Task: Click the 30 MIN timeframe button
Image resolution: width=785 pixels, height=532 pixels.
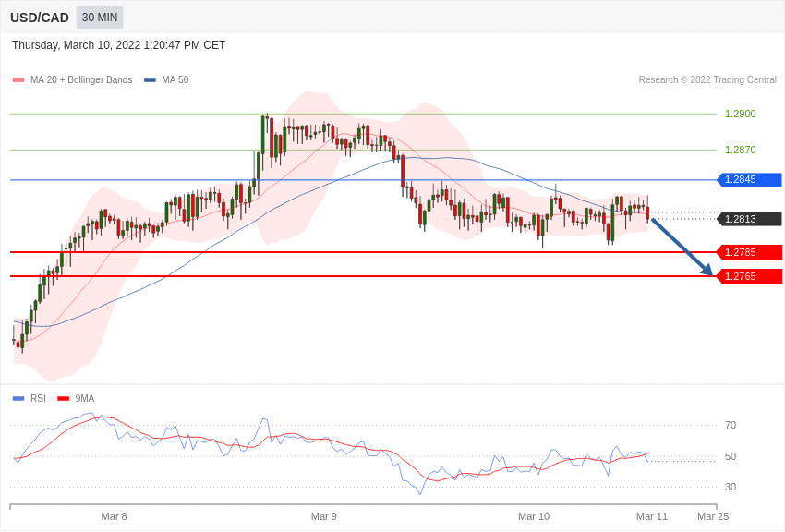Action: tap(100, 18)
